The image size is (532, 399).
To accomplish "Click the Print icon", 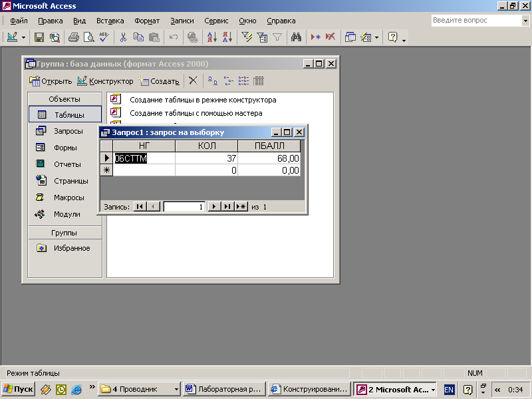I will [74, 37].
